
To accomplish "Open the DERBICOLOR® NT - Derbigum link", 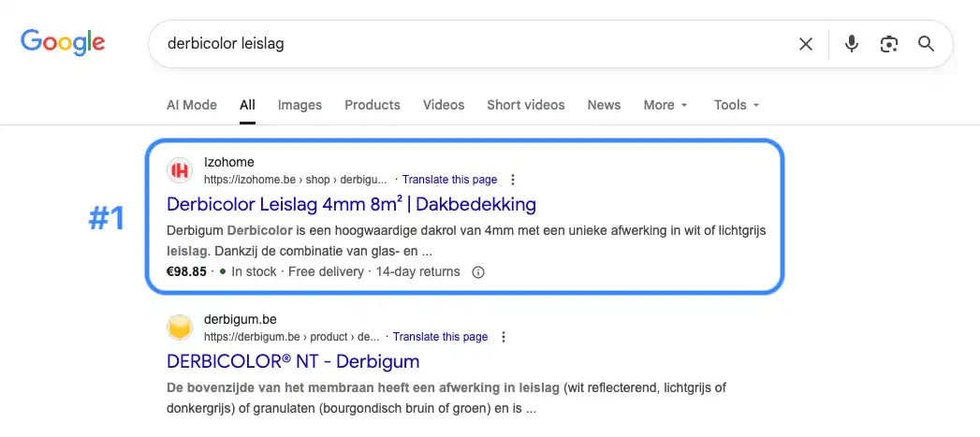I will [x=293, y=361].
